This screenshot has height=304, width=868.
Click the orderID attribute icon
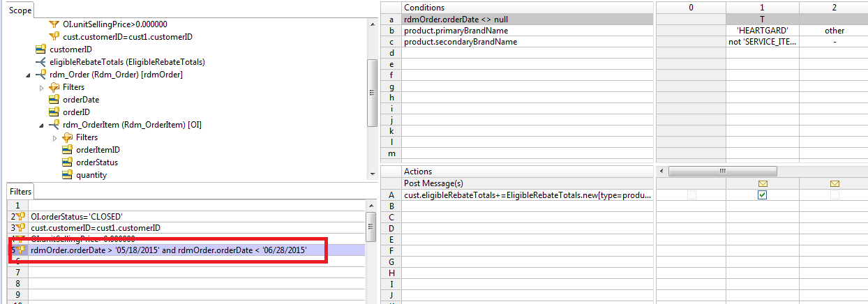coord(54,112)
